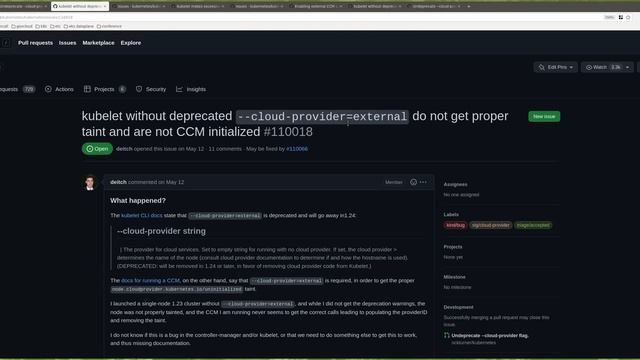The height and width of the screenshot is (360, 640).
Task: Open the etc bookmarks folder
Action: [56, 26]
